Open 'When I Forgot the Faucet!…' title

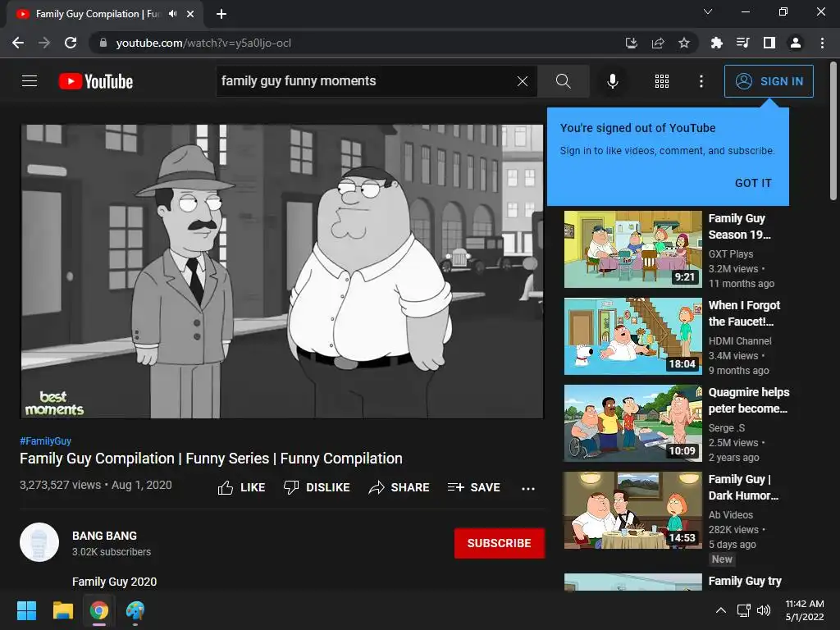744,313
